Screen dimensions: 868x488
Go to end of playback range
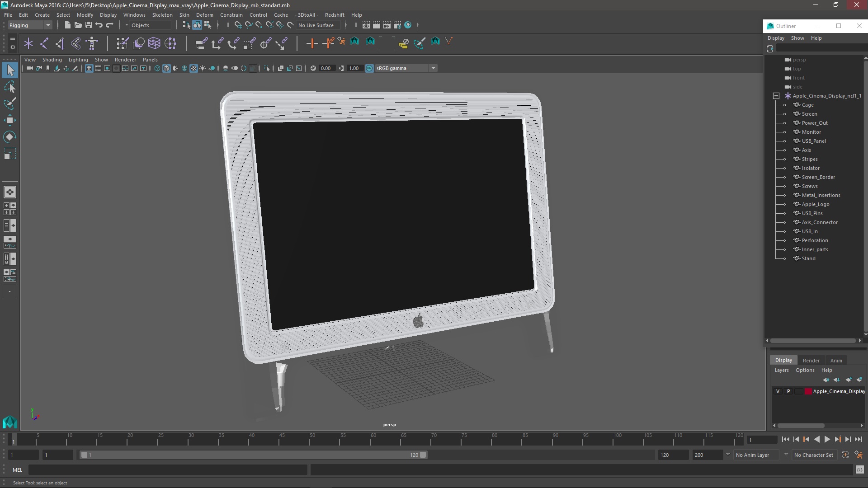point(858,439)
